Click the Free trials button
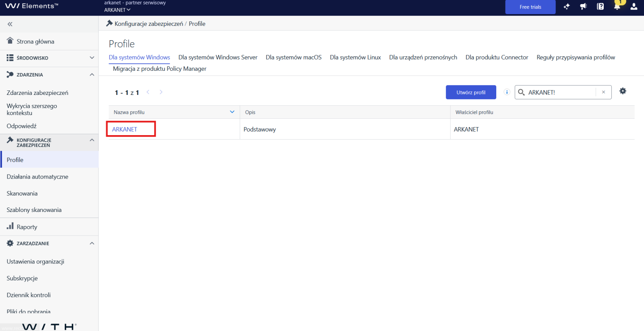 [530, 7]
